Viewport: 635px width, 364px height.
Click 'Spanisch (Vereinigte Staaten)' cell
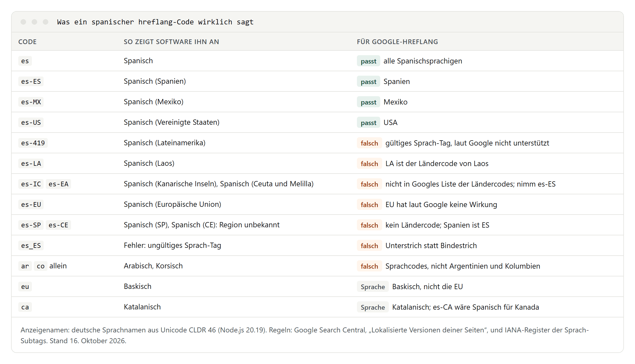point(172,122)
